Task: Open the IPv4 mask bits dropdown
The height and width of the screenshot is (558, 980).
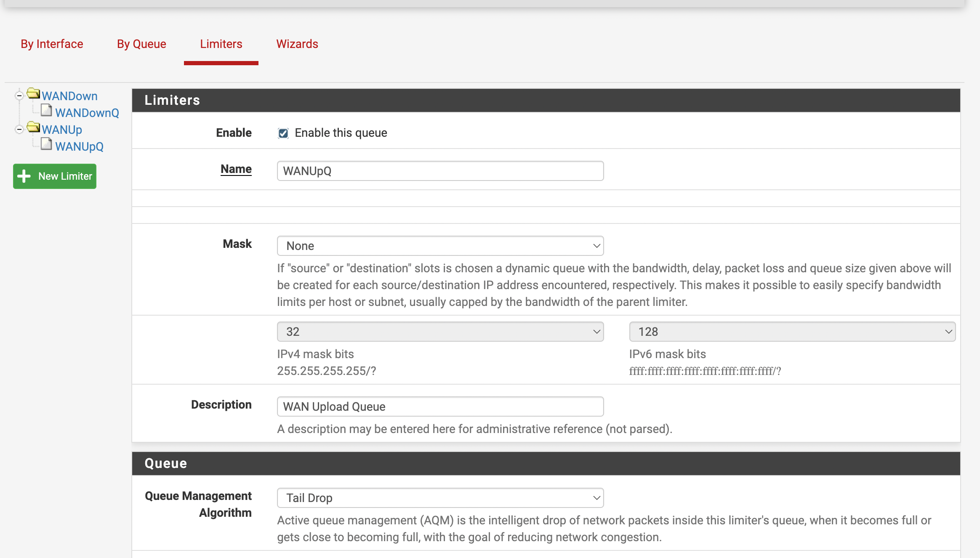Action: pyautogui.click(x=440, y=332)
